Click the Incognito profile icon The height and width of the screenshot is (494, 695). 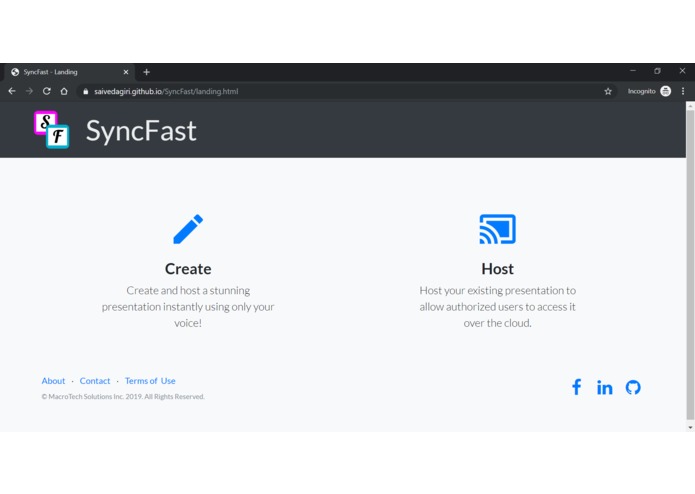point(665,91)
